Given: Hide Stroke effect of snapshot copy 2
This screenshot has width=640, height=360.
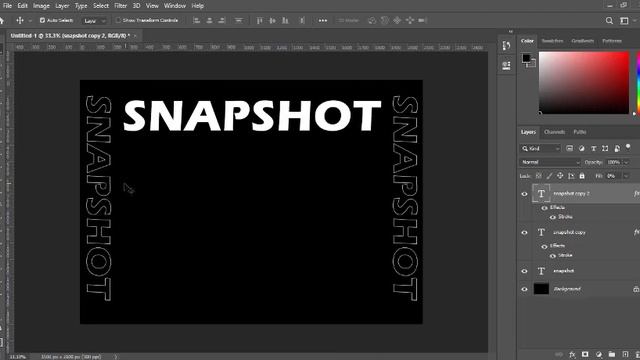Looking at the screenshot, I should coord(553,218).
